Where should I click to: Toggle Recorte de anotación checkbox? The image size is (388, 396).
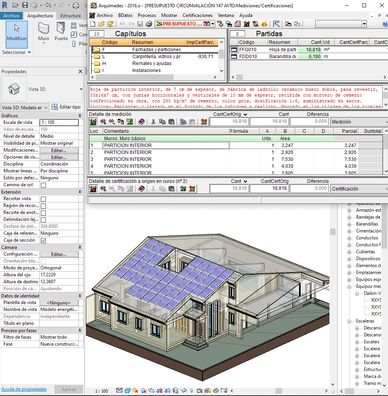(43, 213)
